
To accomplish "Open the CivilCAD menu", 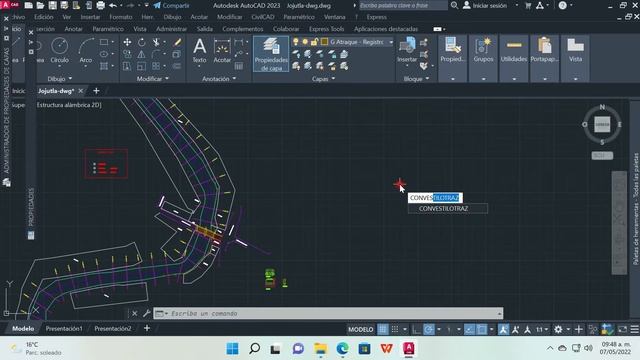I will click(262, 17).
